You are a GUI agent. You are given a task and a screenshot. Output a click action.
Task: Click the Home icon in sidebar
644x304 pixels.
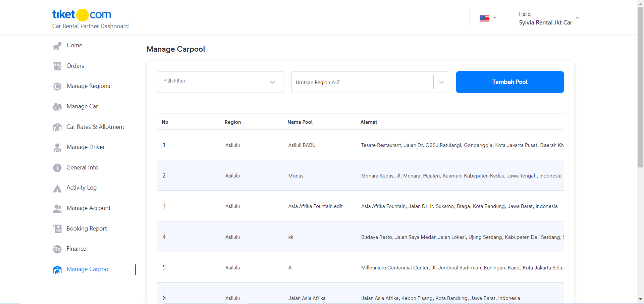(x=57, y=46)
